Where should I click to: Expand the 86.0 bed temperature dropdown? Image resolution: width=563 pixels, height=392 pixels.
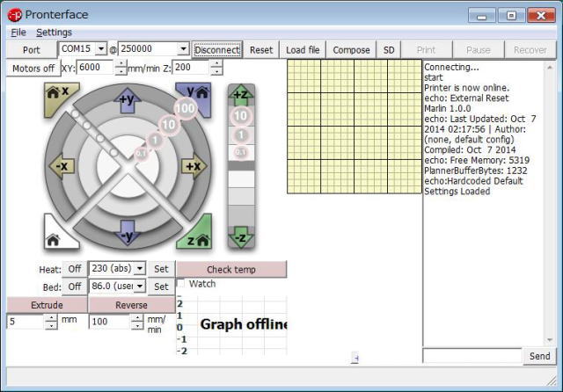click(140, 286)
